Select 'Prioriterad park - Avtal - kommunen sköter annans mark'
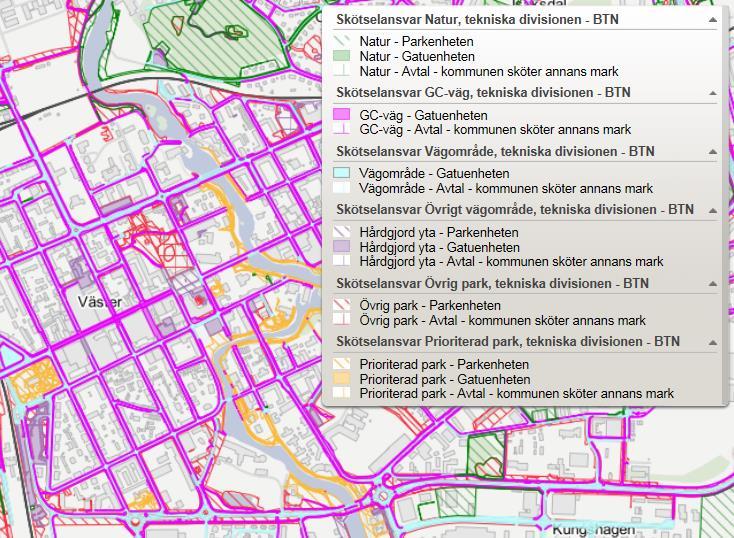The height and width of the screenshot is (538, 734). 517,393
